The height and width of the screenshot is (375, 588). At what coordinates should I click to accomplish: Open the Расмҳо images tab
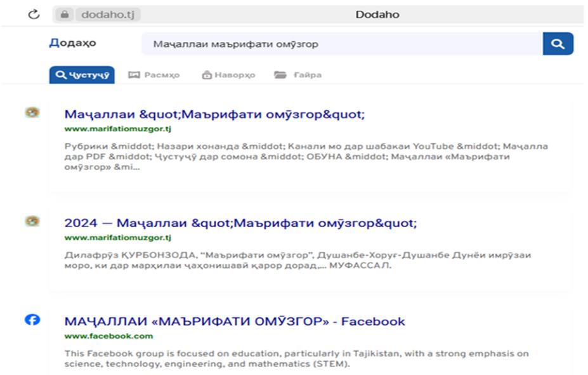point(154,75)
